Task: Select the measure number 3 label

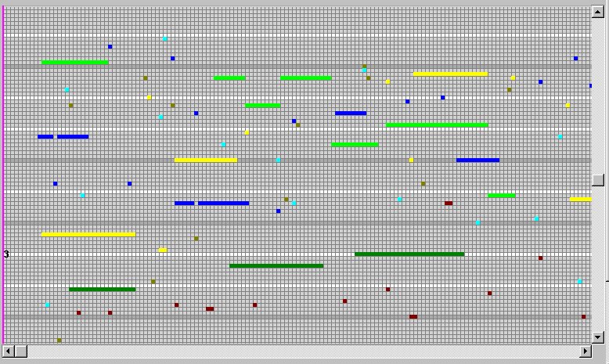Action: click(6, 254)
